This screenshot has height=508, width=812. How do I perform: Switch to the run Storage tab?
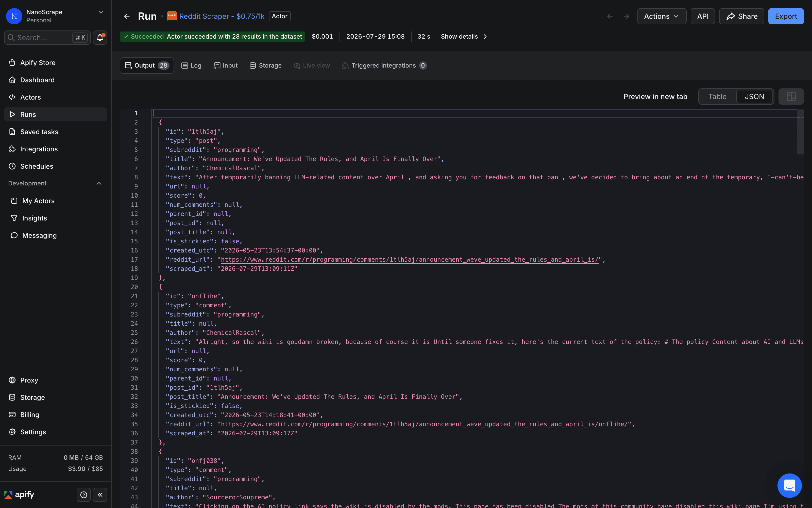265,66
